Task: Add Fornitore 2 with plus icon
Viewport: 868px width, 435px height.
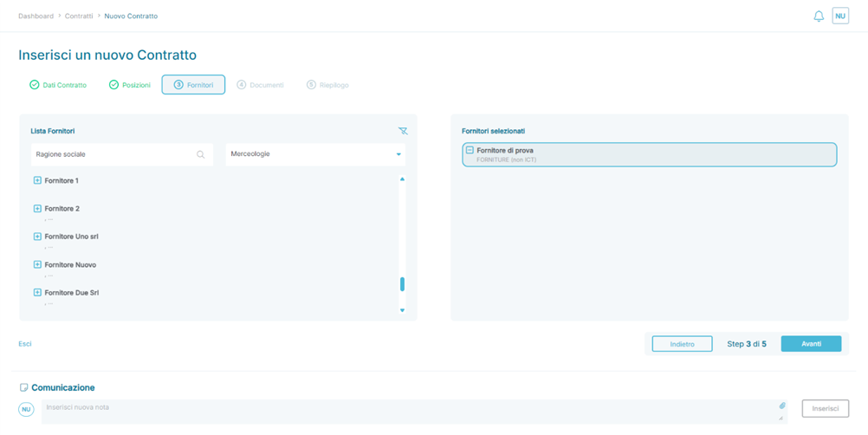Action: pyautogui.click(x=37, y=209)
